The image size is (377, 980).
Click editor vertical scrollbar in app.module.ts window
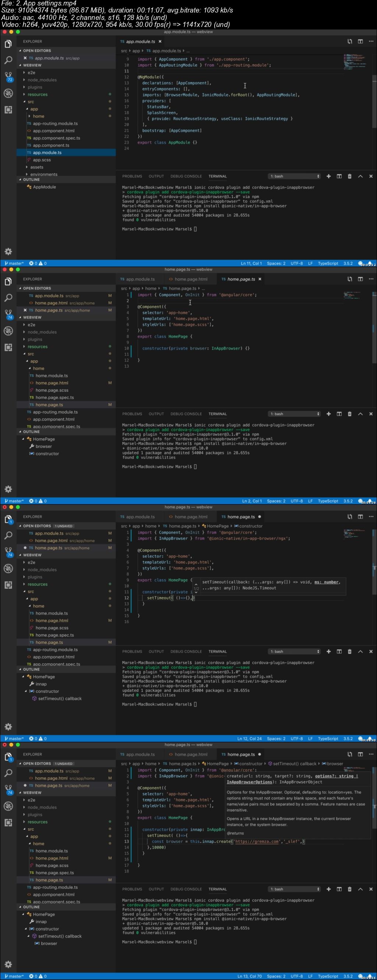coord(374,101)
